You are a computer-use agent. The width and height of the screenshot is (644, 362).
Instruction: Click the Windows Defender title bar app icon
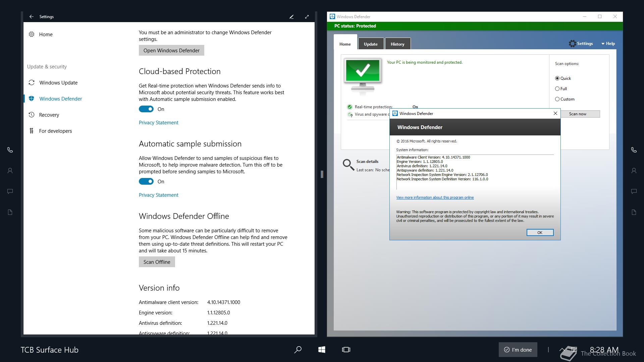tap(332, 16)
